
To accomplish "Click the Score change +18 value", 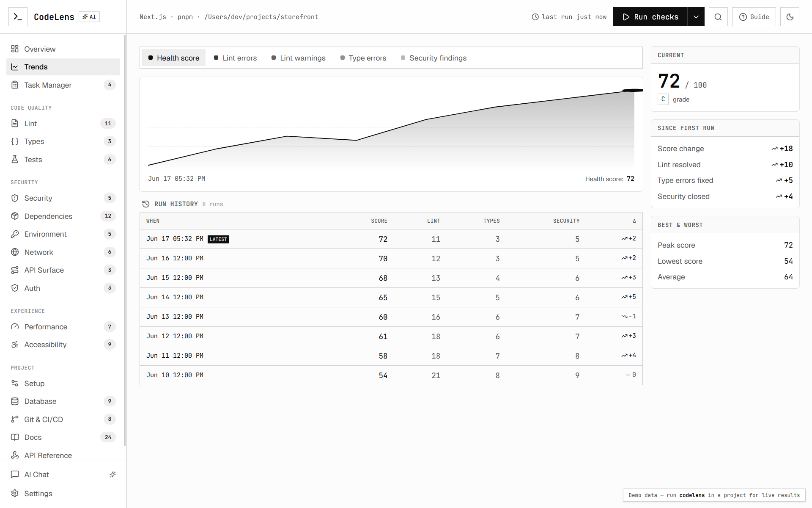I will 782,149.
